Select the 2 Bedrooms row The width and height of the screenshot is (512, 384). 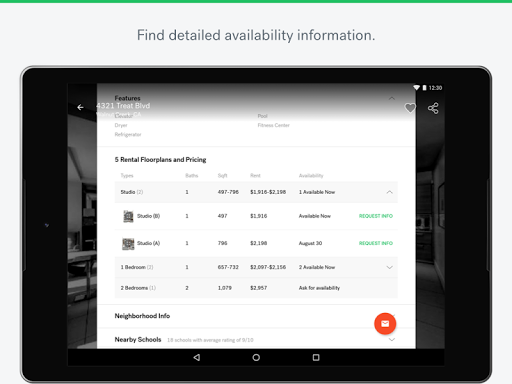pos(256,288)
